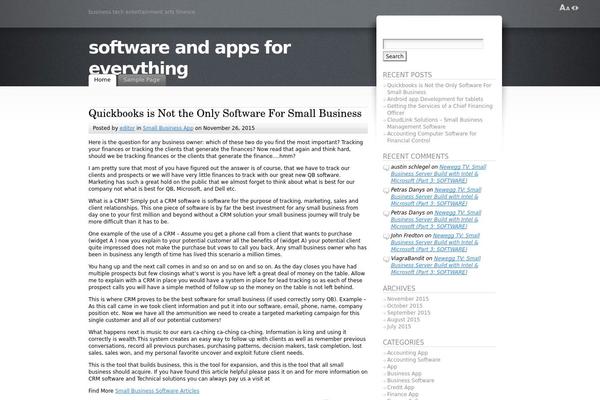Click the 'RECENT POSTS' sidebar heading

click(407, 75)
